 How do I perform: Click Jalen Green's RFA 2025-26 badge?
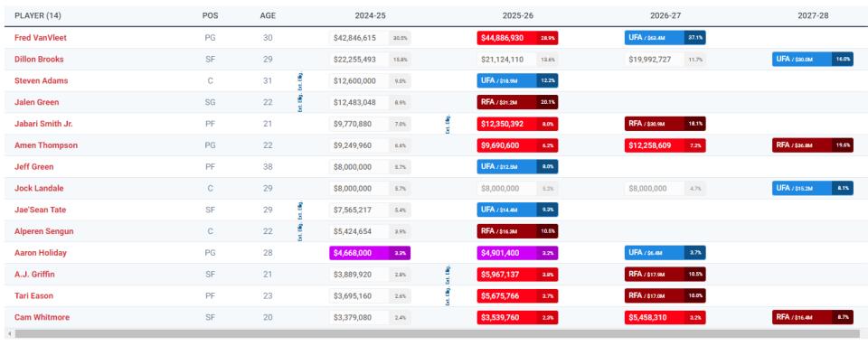pos(517,102)
